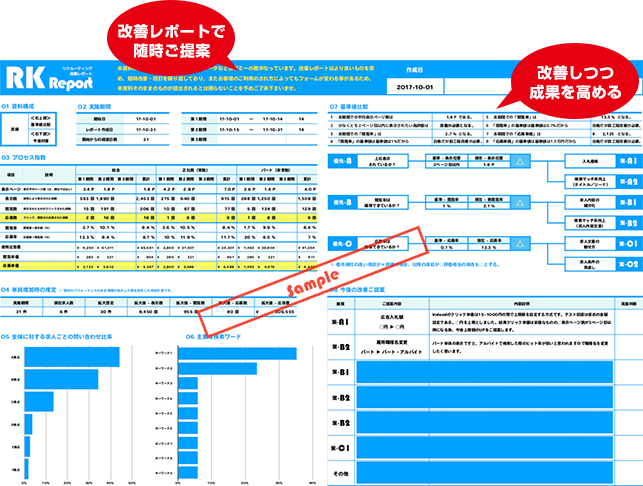Screen dimensions: 643x486
Task: Select the 2017-10-01 creation date field
Action: point(415,87)
